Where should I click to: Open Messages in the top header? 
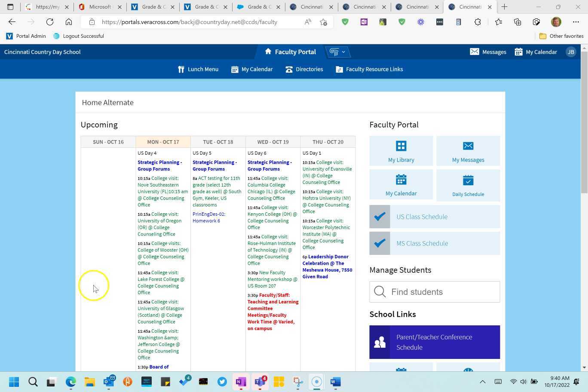point(488,52)
